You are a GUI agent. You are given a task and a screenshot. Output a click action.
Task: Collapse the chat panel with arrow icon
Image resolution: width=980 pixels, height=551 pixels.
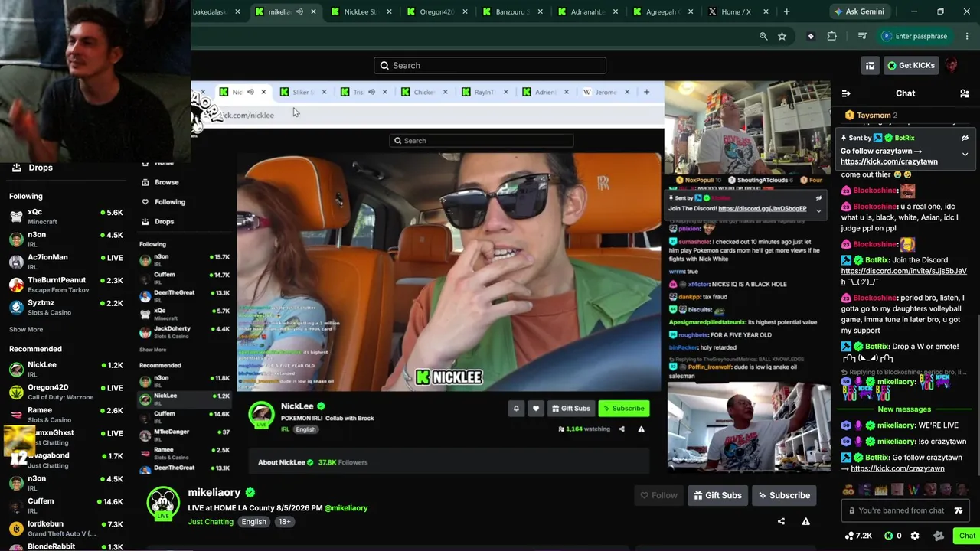846,93
